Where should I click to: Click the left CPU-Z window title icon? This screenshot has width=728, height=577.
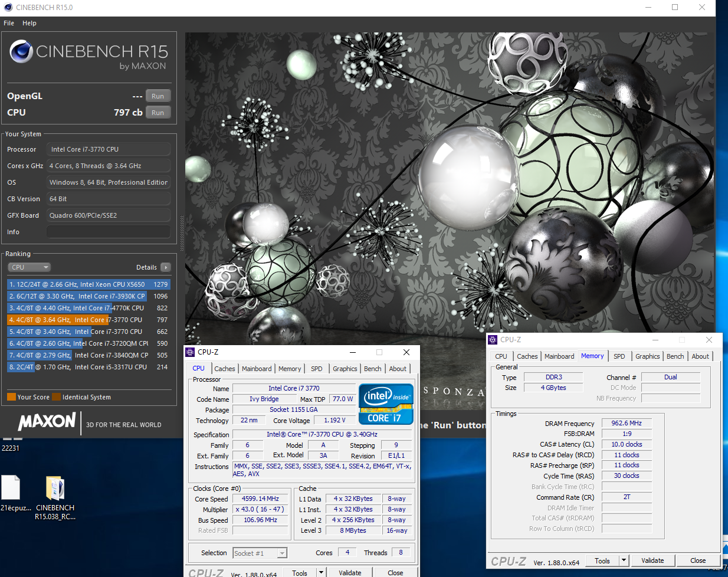(190, 352)
